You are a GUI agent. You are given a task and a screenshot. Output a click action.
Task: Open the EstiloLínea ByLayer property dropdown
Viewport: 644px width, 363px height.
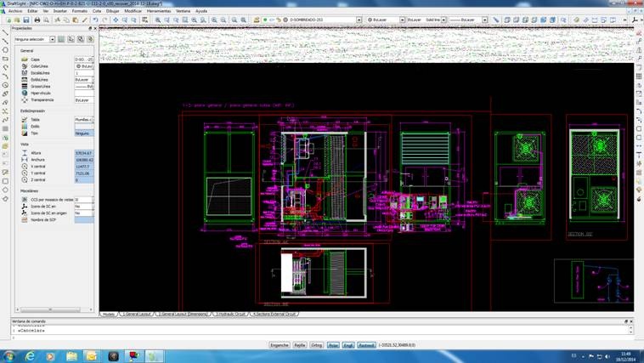click(x=84, y=80)
